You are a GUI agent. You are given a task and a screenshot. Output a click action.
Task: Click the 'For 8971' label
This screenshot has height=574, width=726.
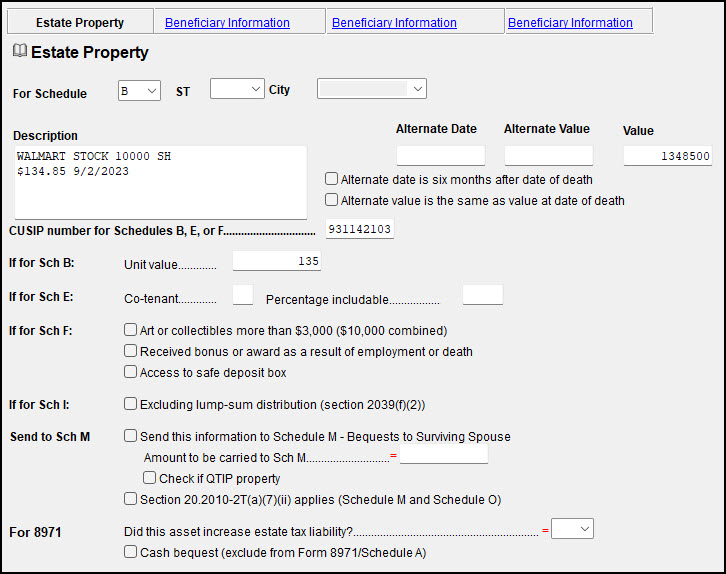point(35,532)
